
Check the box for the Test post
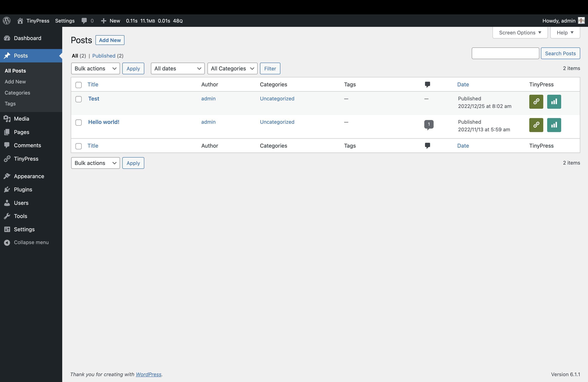79,99
